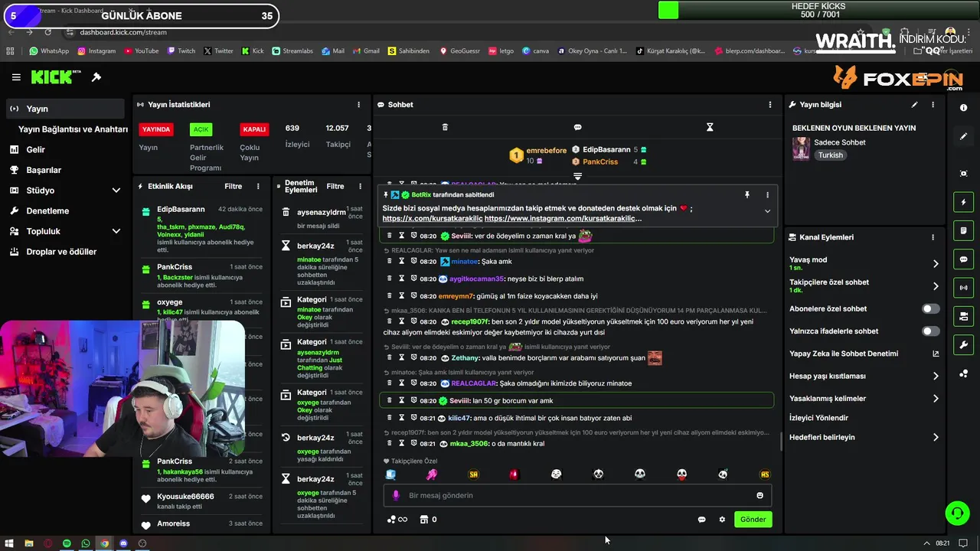Select the SA emote
Image resolution: width=980 pixels, height=551 pixels.
473,474
